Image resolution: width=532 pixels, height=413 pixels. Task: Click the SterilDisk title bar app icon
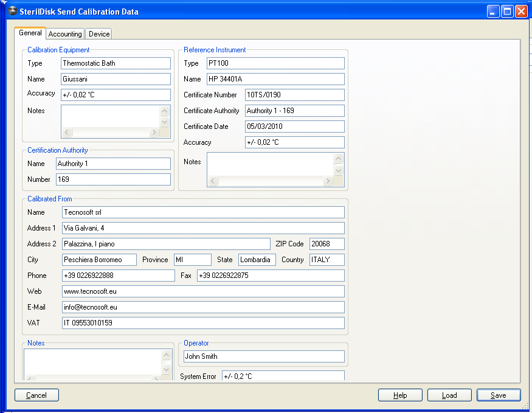tap(12, 11)
